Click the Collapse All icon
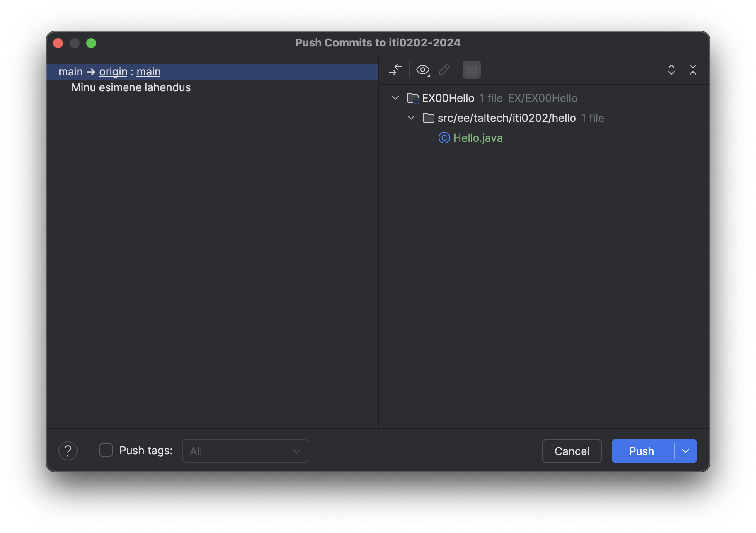Screen dimensions: 756x533 693,70
